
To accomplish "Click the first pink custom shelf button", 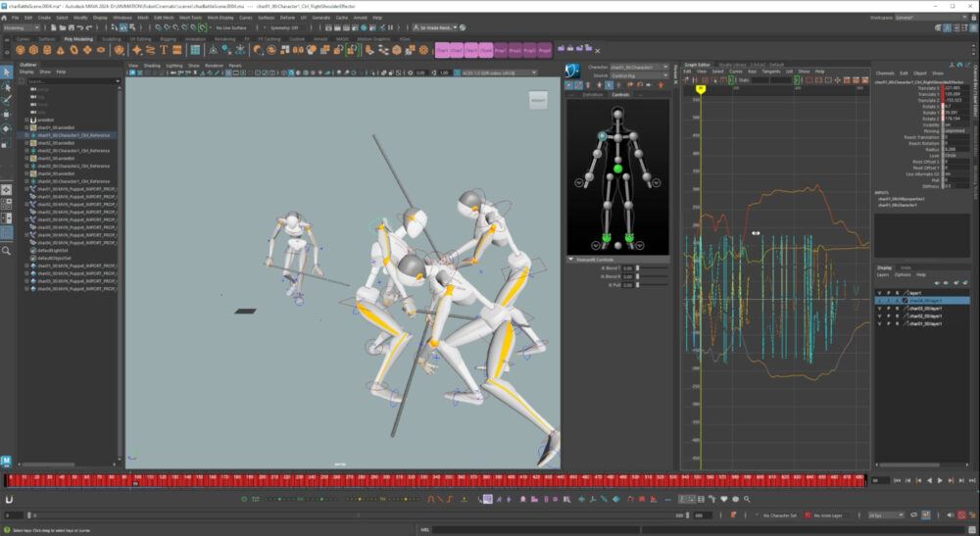I will pyautogui.click(x=443, y=50).
